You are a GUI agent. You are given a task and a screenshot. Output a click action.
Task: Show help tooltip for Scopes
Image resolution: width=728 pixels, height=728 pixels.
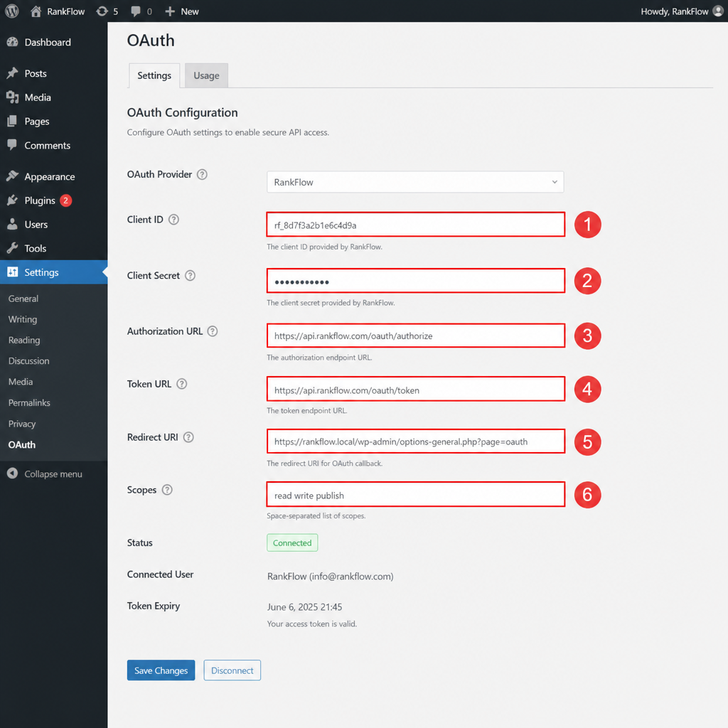pyautogui.click(x=167, y=490)
